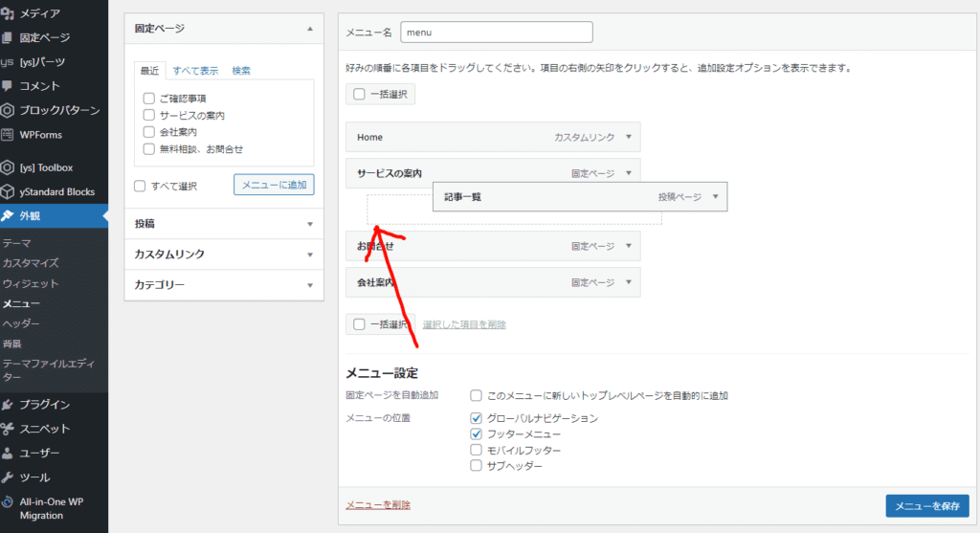The height and width of the screenshot is (533, 980).
Task: Enable auto-add new top-level pages checkbox
Action: 476,395
